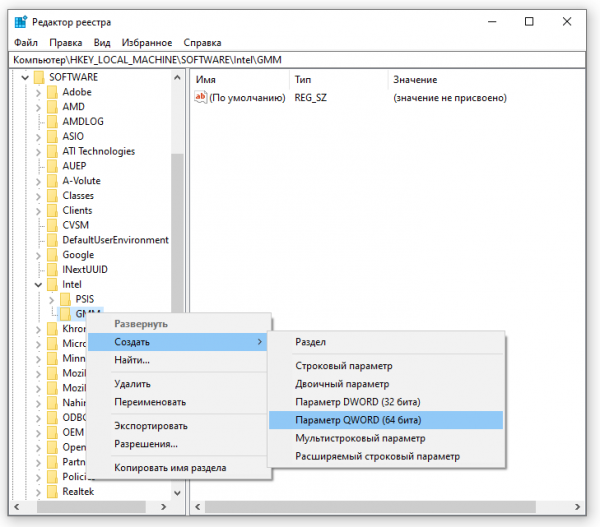Screen dimensions: 600x527
Task: Open the Файл menu
Action: [26, 42]
